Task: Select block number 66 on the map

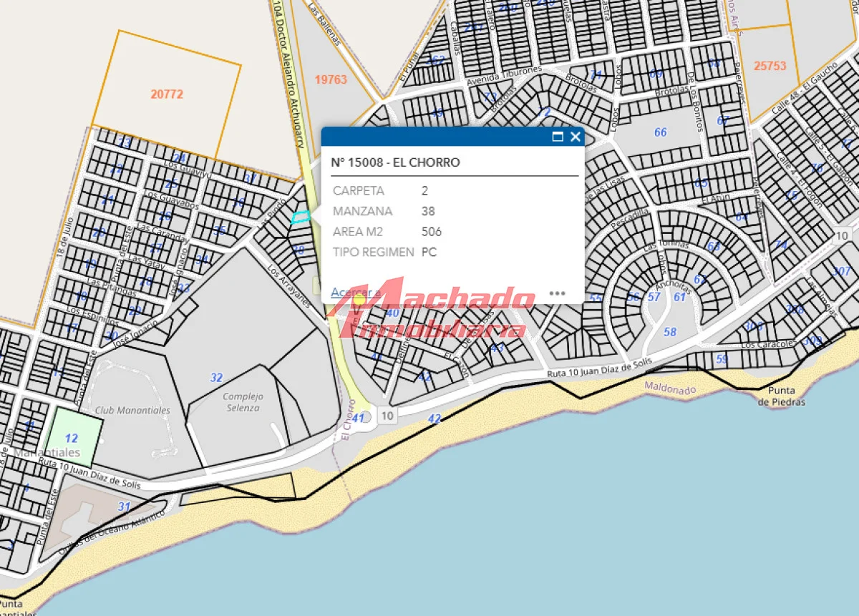Action: (660, 132)
